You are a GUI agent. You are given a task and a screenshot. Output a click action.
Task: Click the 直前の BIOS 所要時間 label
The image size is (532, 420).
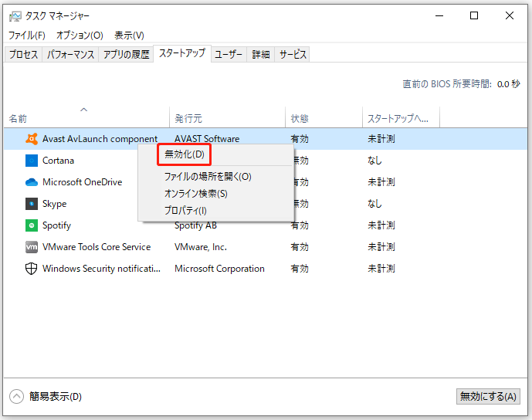[x=447, y=84]
